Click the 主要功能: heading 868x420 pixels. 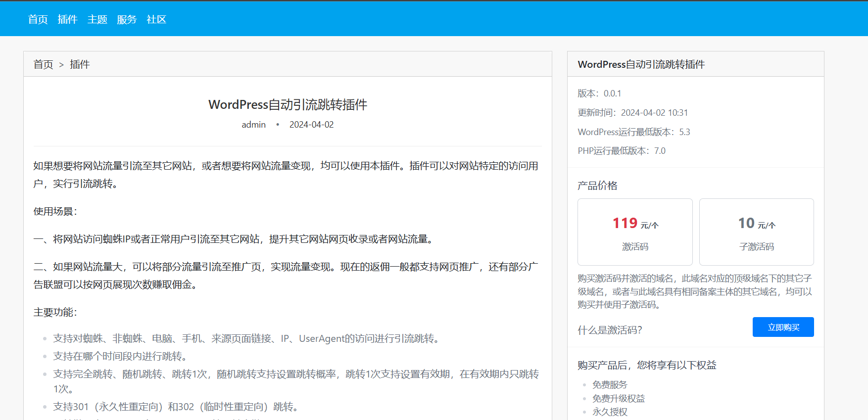55,312
